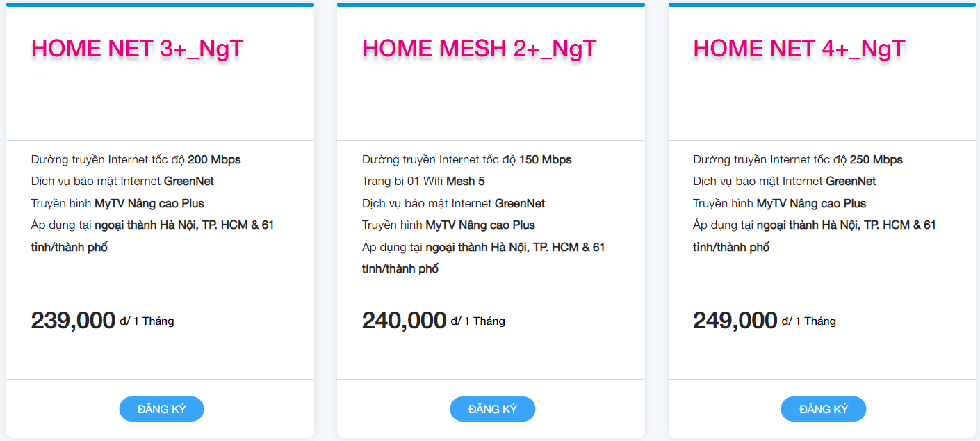980x441 pixels.
Task: Select MyTV Nâng cao Plus in HOME MESH 2+
Action: click(448, 225)
